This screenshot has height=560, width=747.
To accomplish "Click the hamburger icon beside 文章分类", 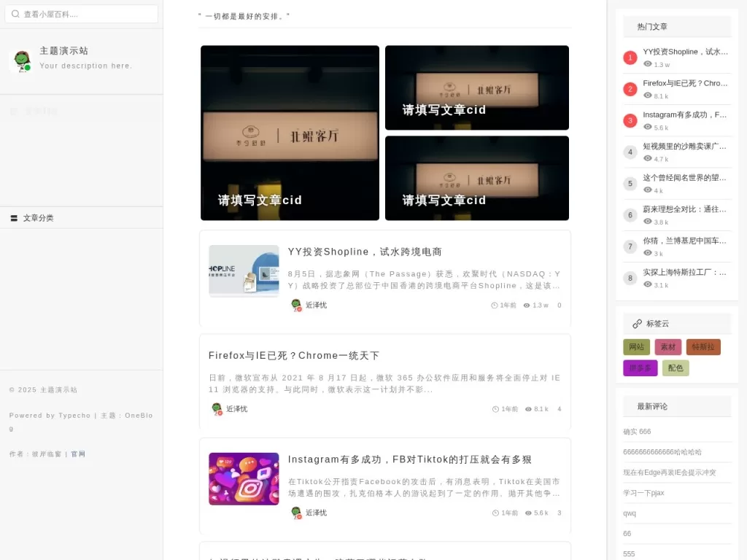I will [15, 217].
